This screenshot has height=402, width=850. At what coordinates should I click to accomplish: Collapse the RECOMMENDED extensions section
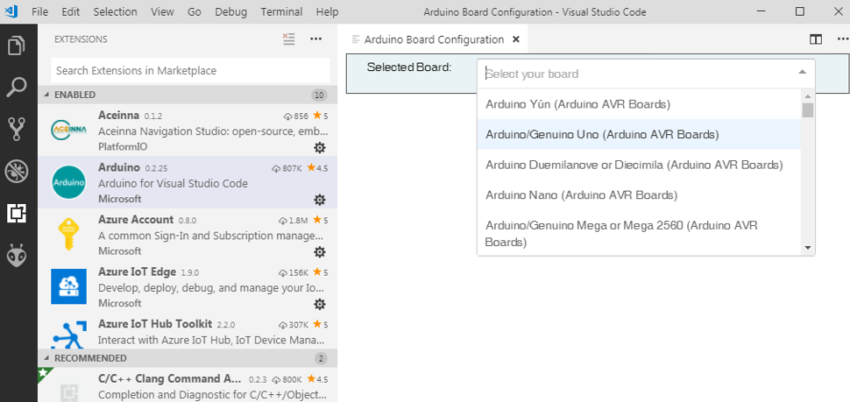(46, 358)
